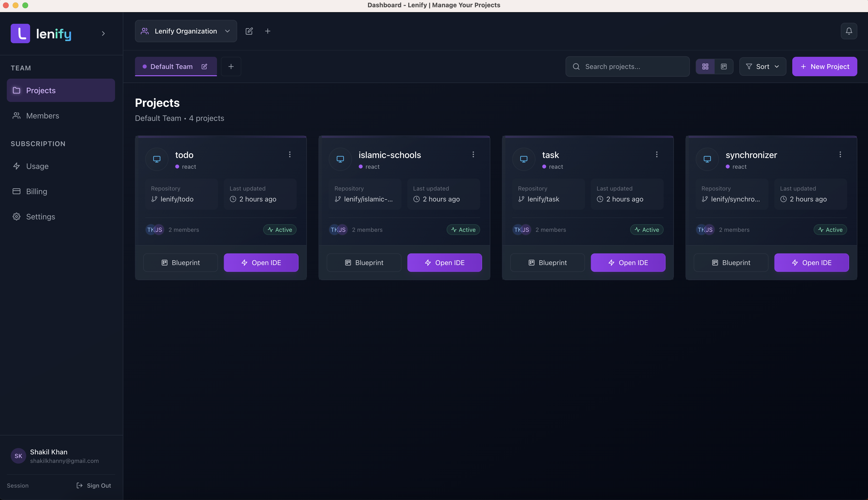Open options menu on the synchronizer card
The height and width of the screenshot is (500, 868).
(840, 154)
